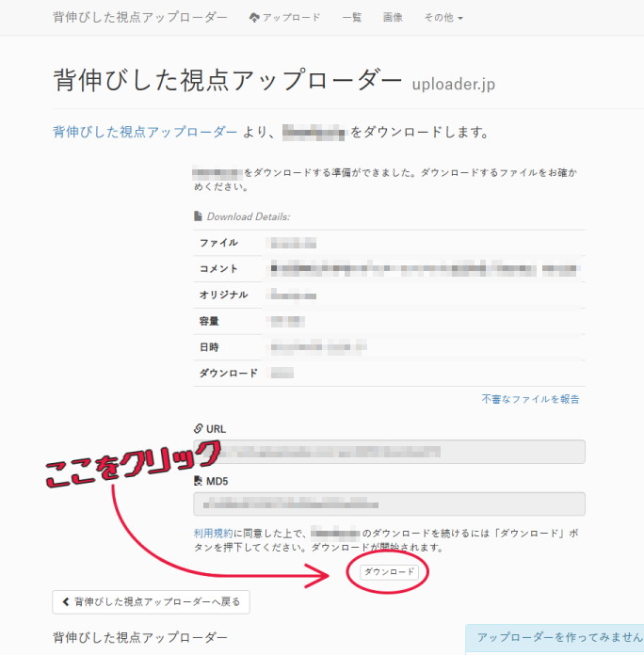Click the MD5 file icon
The width and height of the screenshot is (644, 655).
(x=198, y=481)
